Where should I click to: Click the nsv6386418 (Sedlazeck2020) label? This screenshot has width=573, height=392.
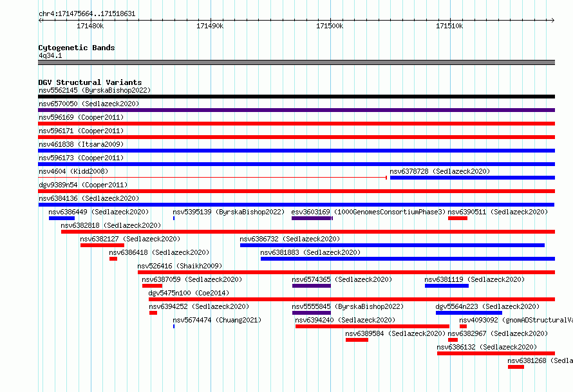(159, 252)
